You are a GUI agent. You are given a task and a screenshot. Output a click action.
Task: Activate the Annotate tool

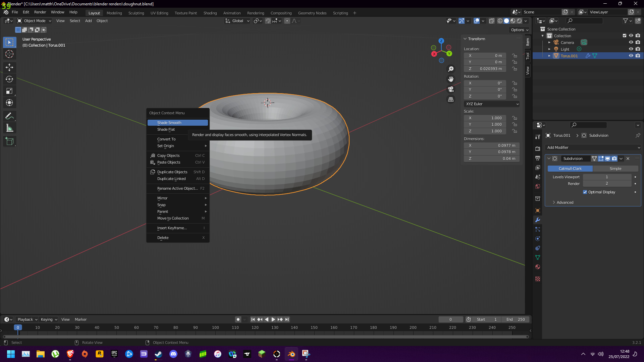[x=9, y=116]
